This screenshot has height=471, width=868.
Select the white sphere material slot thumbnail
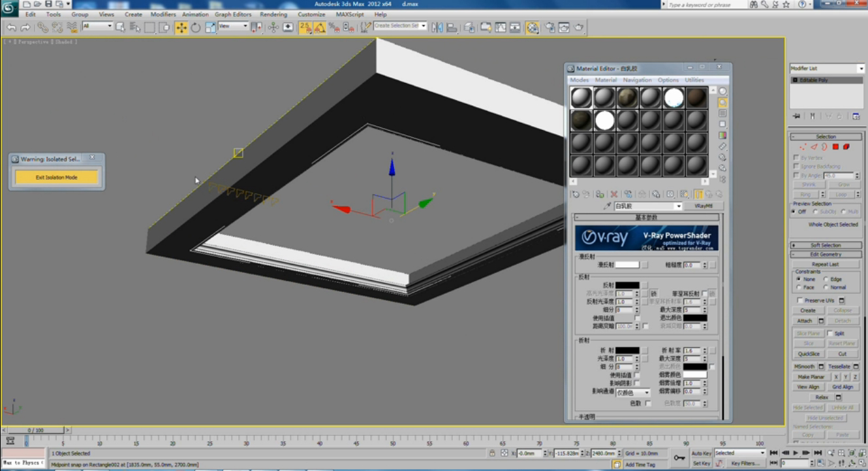[x=604, y=120]
